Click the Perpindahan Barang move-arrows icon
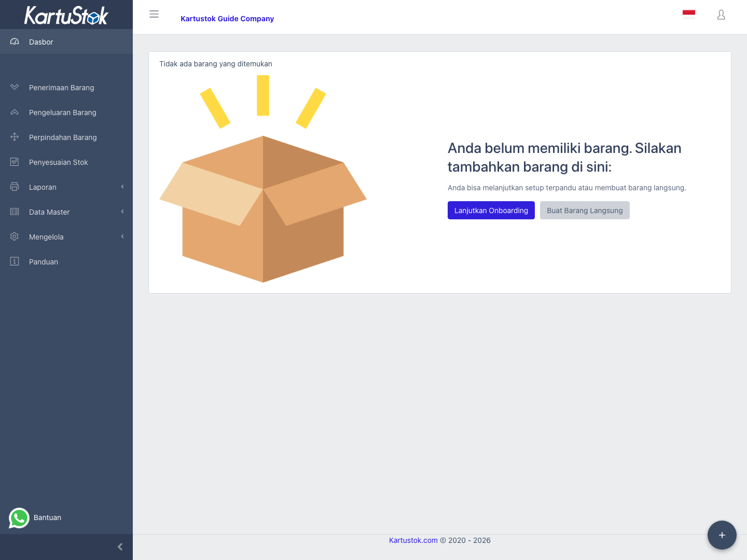The image size is (747, 560). [15, 137]
